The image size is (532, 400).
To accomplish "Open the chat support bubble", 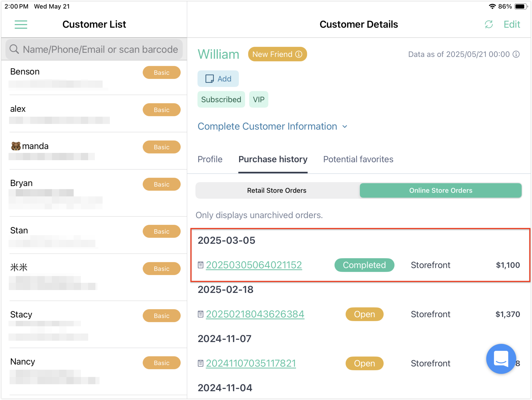I will [x=501, y=359].
